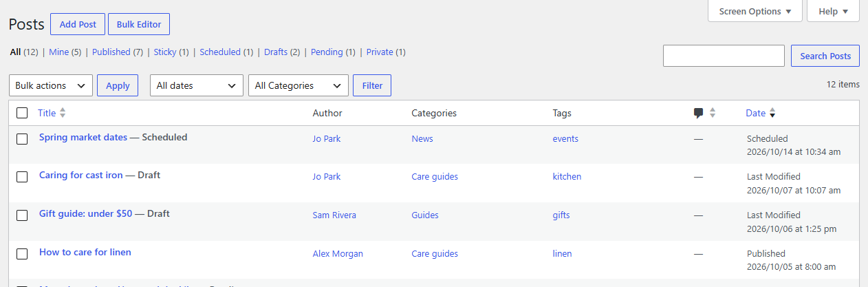Click the linen tag
This screenshot has height=287, width=868.
pyautogui.click(x=562, y=253)
